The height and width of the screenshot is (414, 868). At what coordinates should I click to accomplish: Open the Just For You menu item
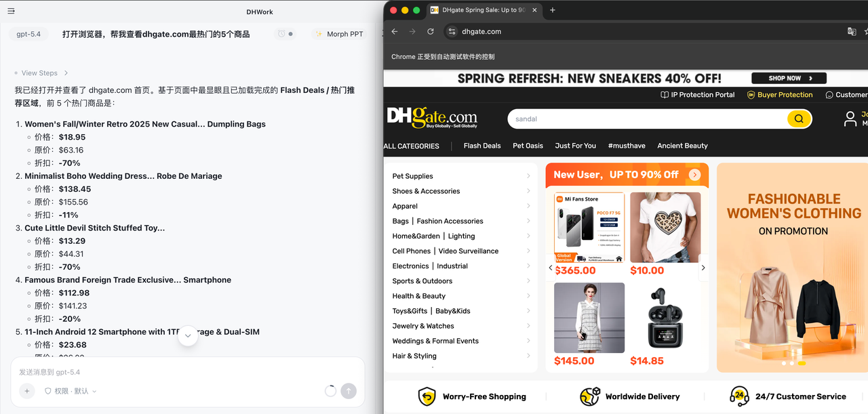pos(575,146)
